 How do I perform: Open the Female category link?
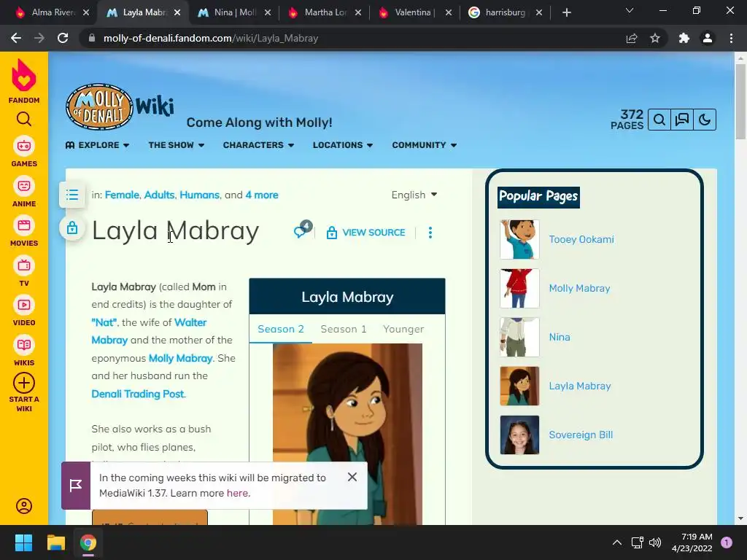(122, 195)
